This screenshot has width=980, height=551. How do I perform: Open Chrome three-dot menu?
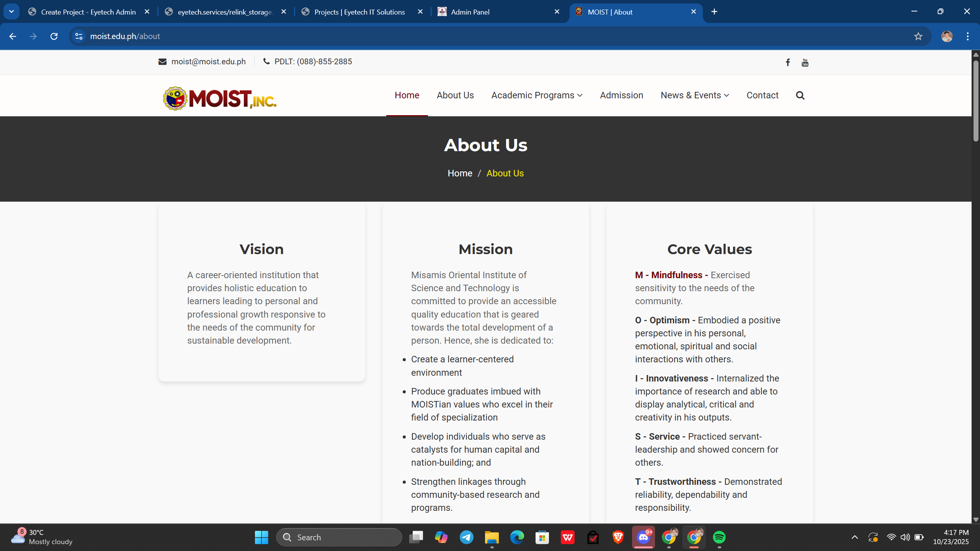967,36
